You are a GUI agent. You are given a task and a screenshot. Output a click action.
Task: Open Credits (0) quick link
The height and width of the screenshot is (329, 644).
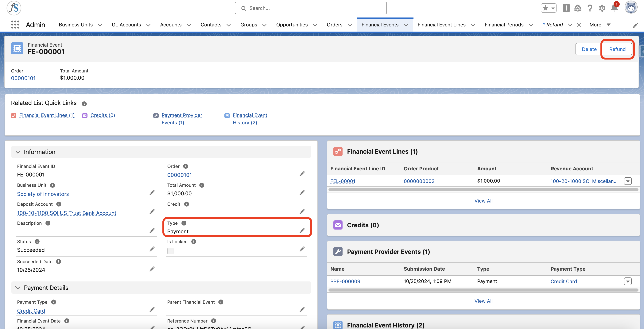103,115
